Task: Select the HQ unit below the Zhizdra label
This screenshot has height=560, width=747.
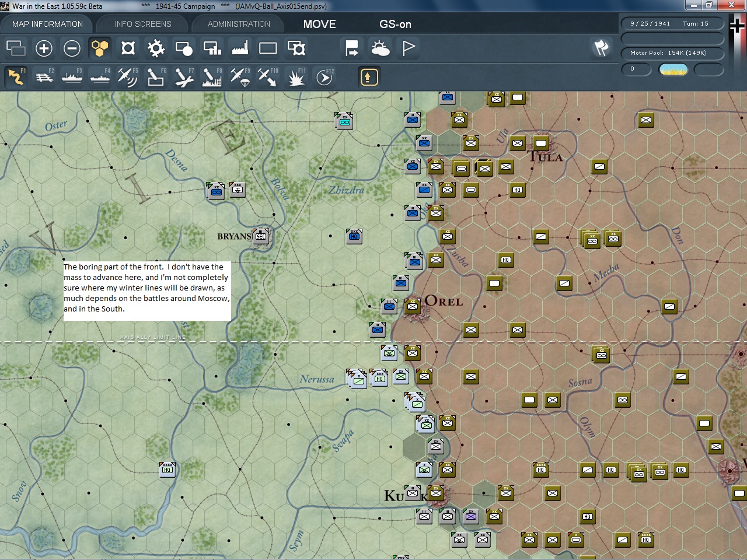Action: pyautogui.click(x=354, y=236)
